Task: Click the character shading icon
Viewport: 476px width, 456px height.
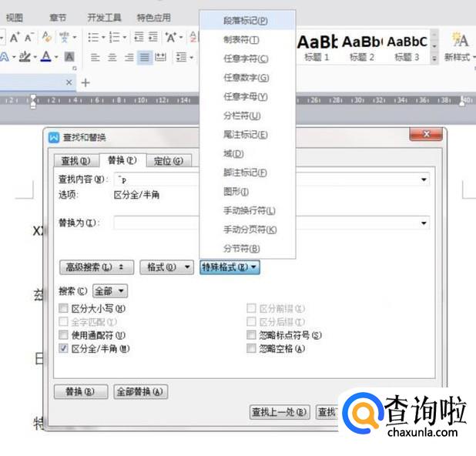Action: click(69, 56)
